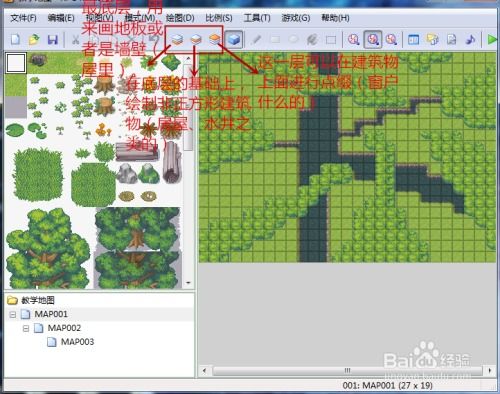Open the 编辑(E) menu
Image resolution: width=500 pixels, height=394 pixels.
point(61,18)
